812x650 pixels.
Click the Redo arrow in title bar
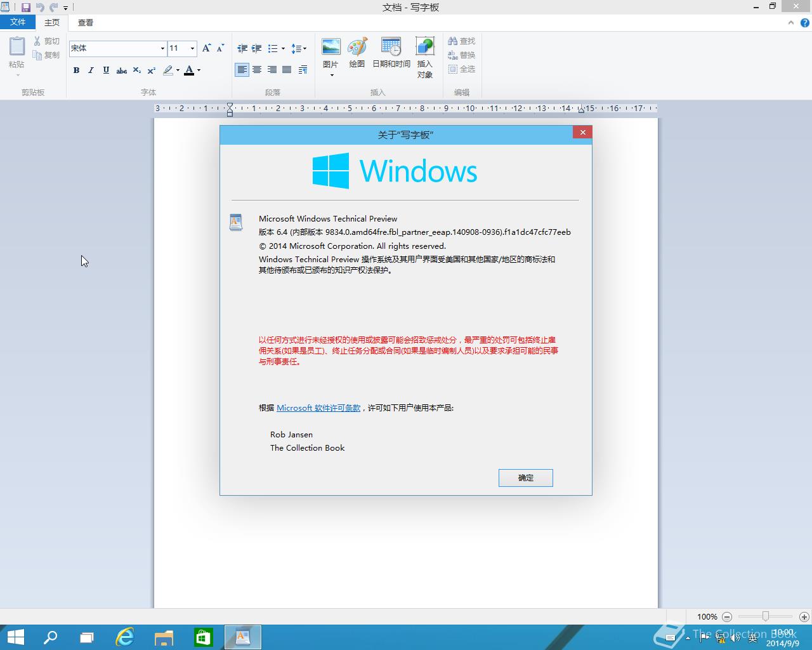tap(53, 8)
